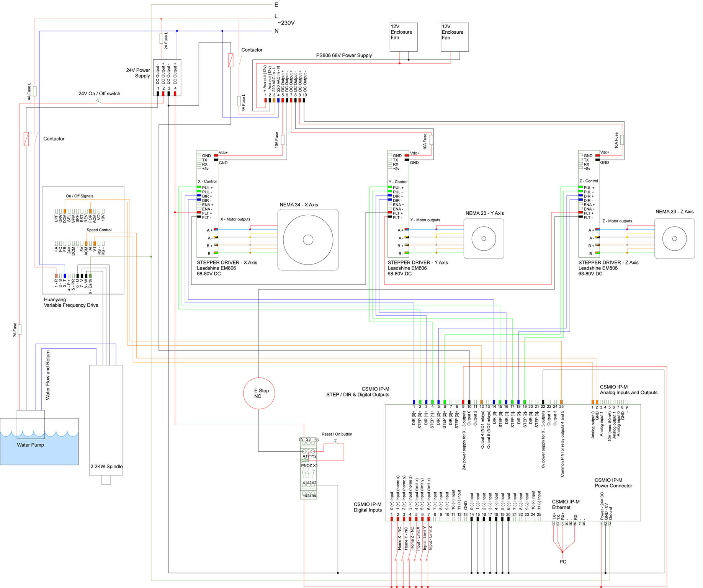Select the 24V On / Off switch symbol
Image resolution: width=703 pixels, height=588 pixels.
(x=99, y=101)
